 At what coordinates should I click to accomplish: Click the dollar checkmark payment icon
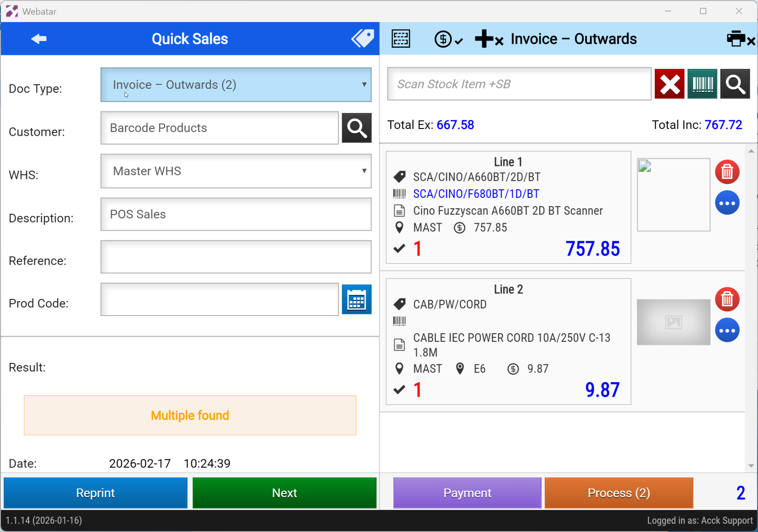pyautogui.click(x=448, y=39)
